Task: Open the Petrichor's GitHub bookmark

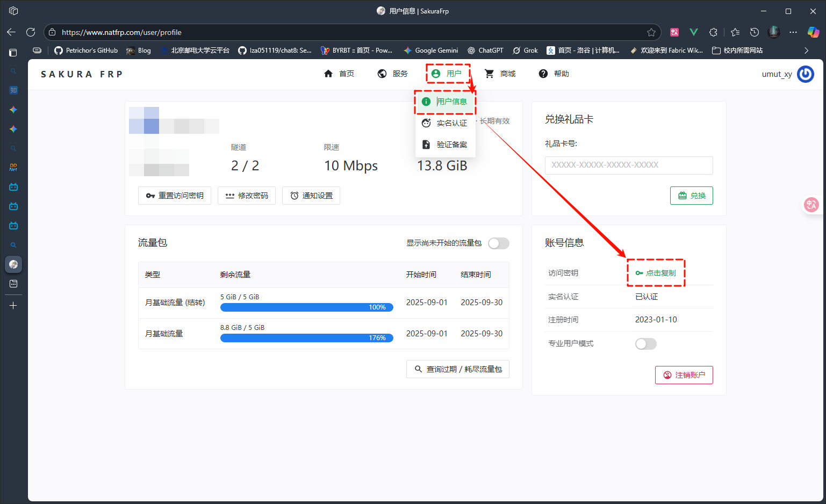Action: coord(86,51)
